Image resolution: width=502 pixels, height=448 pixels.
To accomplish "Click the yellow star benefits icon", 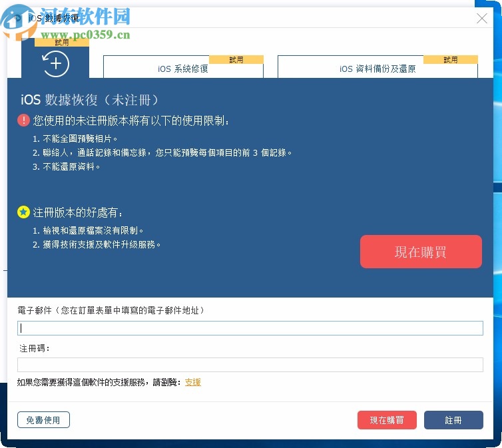I will click(x=23, y=212).
